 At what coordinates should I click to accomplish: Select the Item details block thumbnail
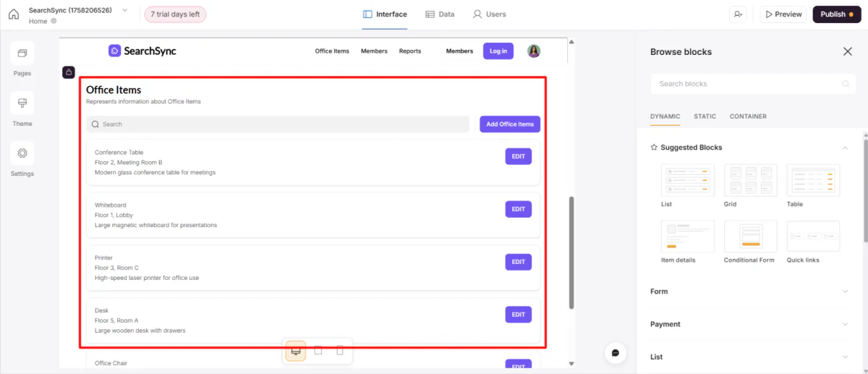point(687,237)
